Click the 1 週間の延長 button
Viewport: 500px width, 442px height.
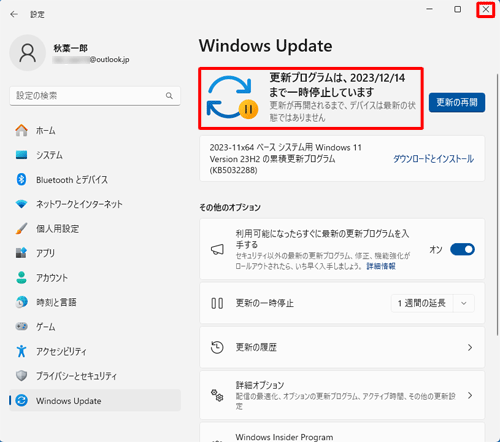coord(422,303)
